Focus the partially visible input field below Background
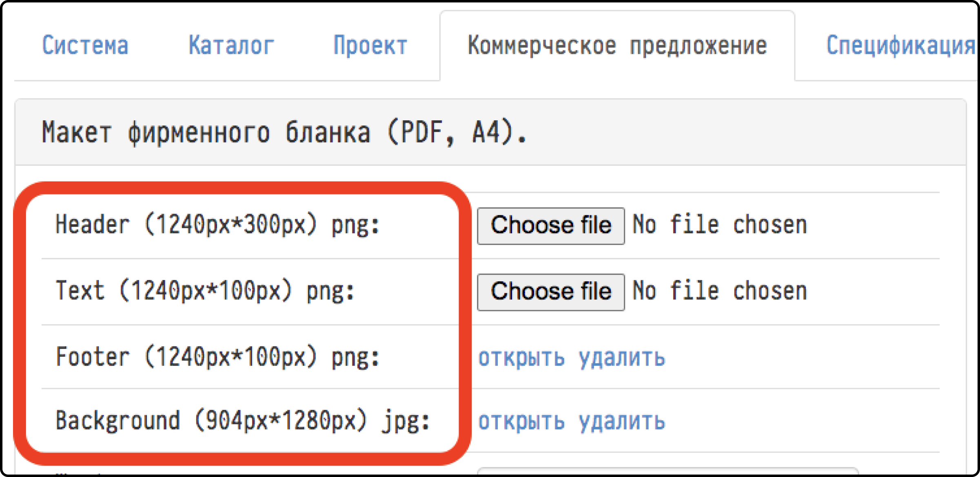The image size is (980, 477). [x=668, y=471]
